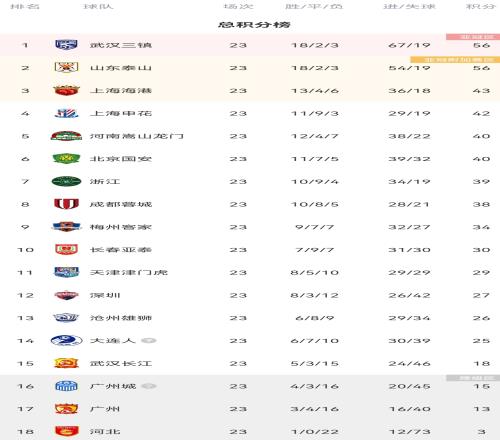Tap the grey badge beside 广州城

click(x=149, y=386)
